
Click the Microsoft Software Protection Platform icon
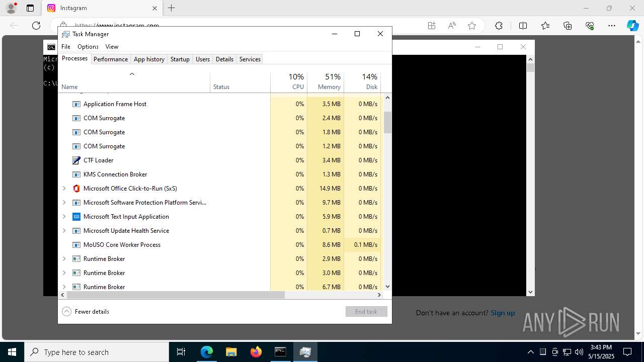coord(76,203)
